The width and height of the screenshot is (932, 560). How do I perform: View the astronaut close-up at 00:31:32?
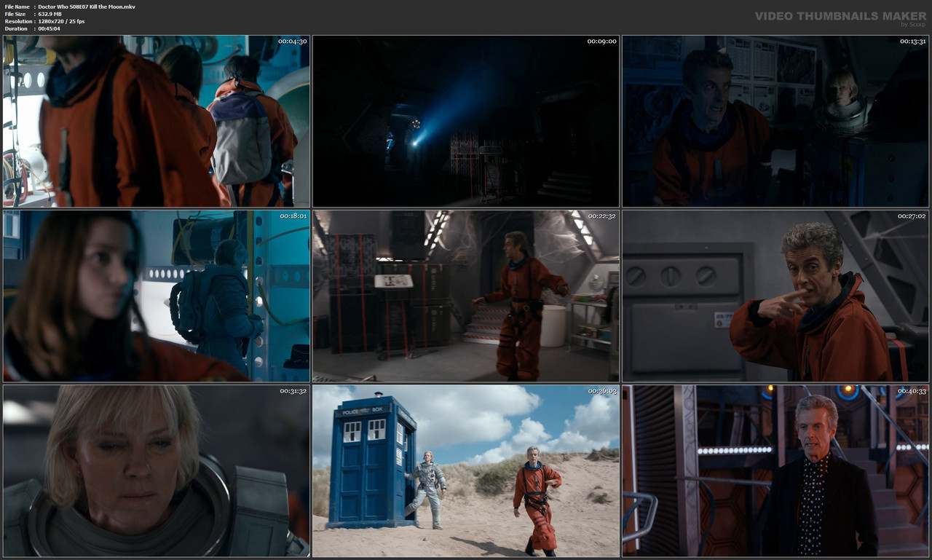pyautogui.click(x=157, y=471)
